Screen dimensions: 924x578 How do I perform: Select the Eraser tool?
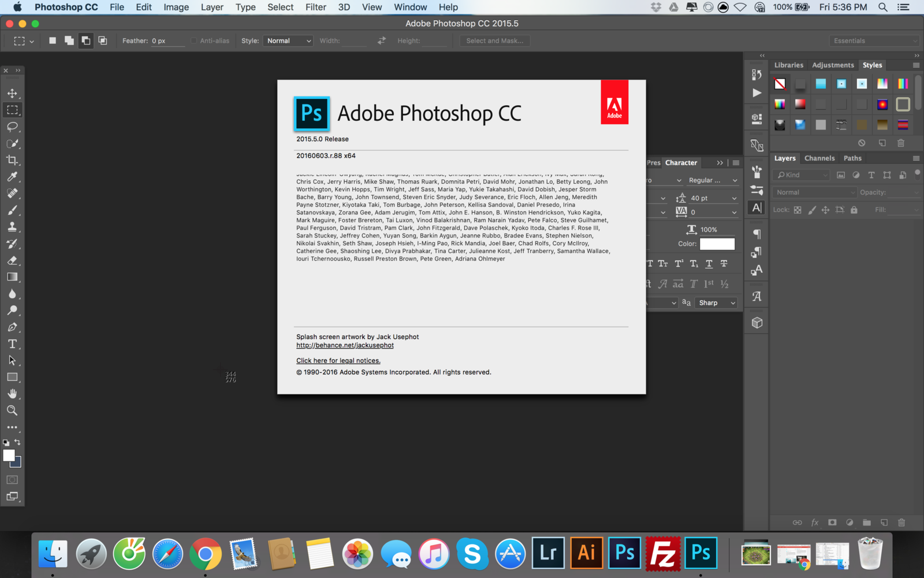tap(12, 261)
